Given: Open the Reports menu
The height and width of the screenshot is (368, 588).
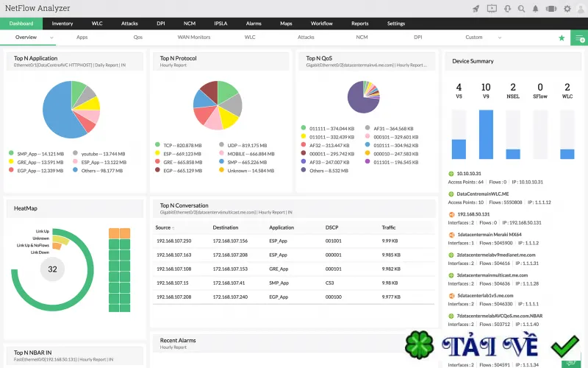Looking at the screenshot, I should pyautogui.click(x=359, y=24).
